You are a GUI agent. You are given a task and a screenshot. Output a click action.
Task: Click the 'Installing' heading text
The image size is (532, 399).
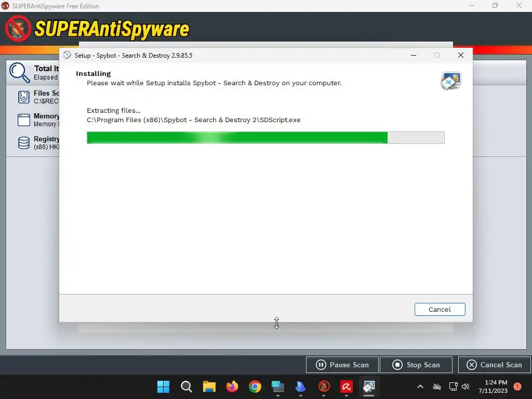point(94,74)
